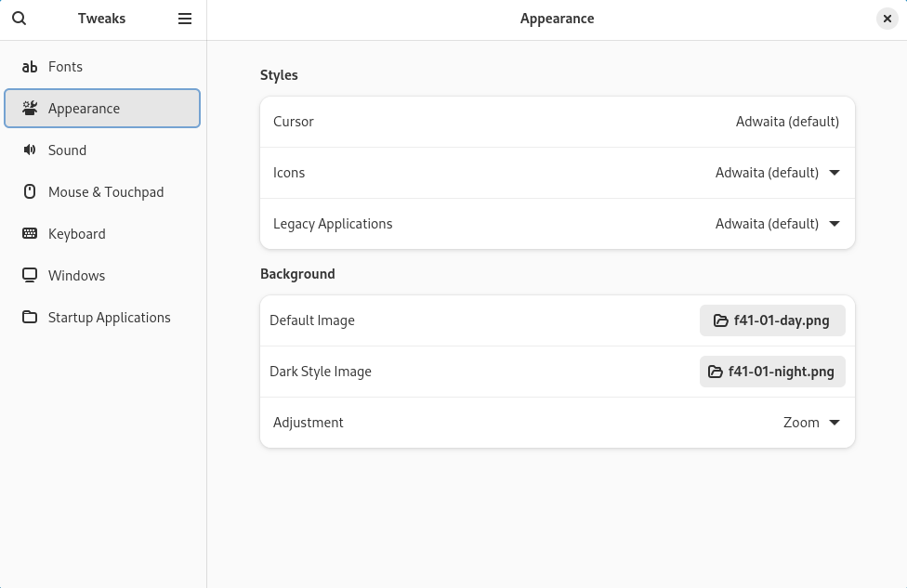This screenshot has width=907, height=588.
Task: Click the Cursor Adwaita (default) row
Action: point(557,122)
